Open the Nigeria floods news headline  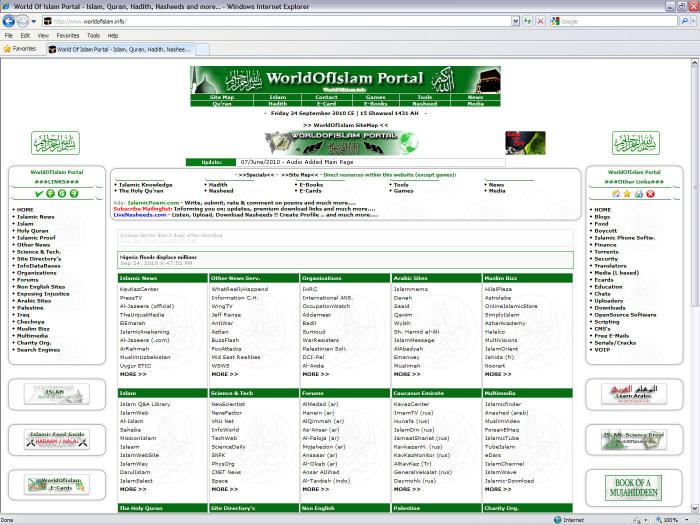[x=158, y=257]
